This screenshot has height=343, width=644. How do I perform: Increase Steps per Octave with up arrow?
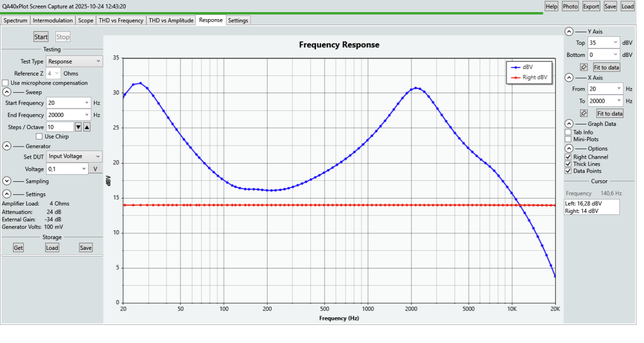click(x=87, y=127)
